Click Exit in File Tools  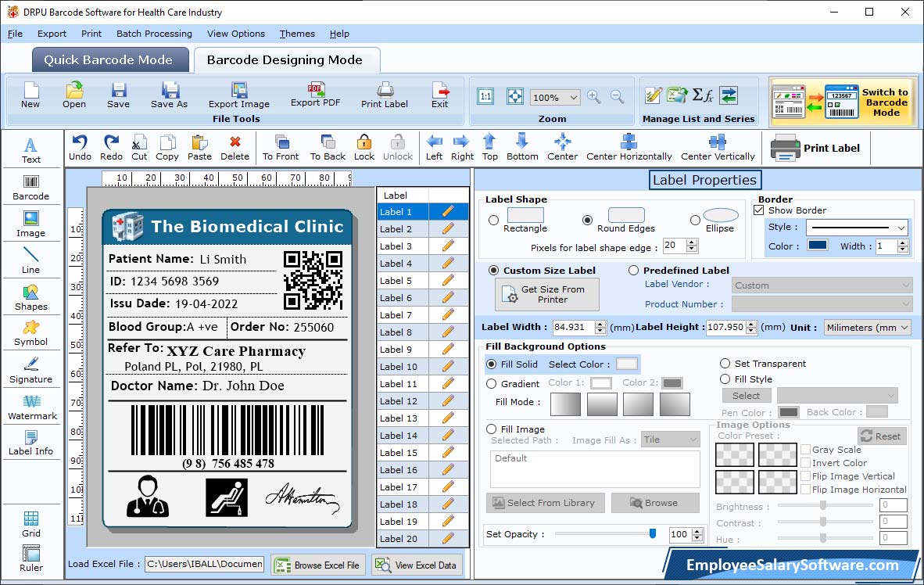(439, 95)
